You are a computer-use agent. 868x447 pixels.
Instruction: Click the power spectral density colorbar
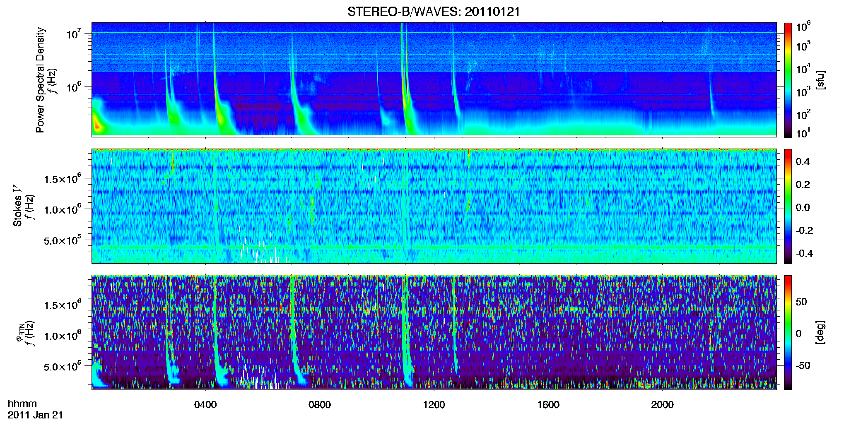coord(788,80)
